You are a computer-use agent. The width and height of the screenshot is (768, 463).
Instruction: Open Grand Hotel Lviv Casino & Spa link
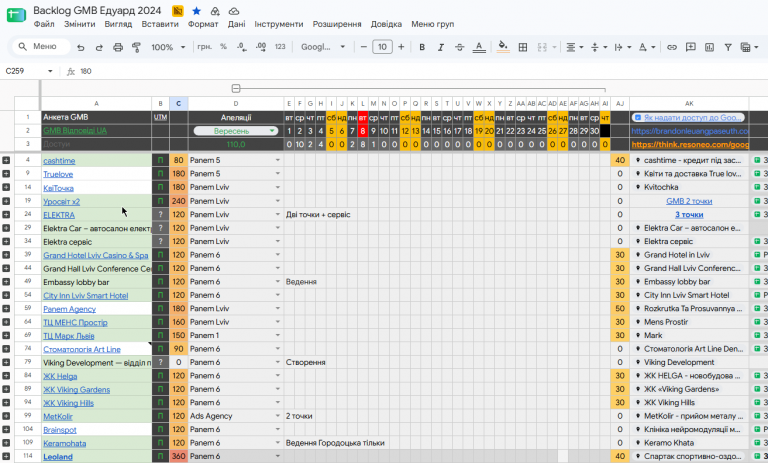[x=96, y=255]
